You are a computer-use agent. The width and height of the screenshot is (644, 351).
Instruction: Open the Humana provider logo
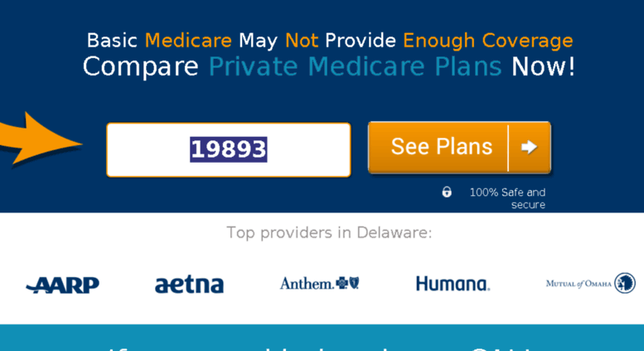click(x=453, y=284)
